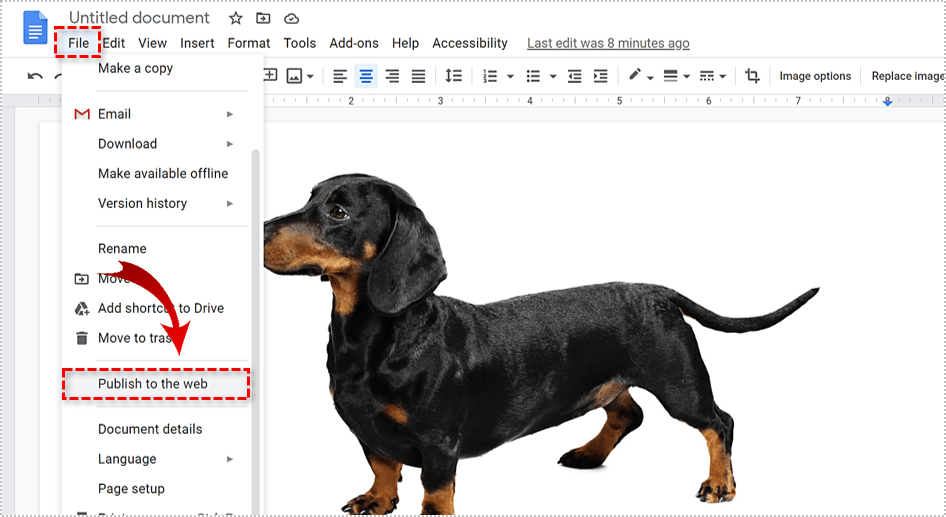Apply center alignment
The image size is (946, 517).
click(x=366, y=76)
